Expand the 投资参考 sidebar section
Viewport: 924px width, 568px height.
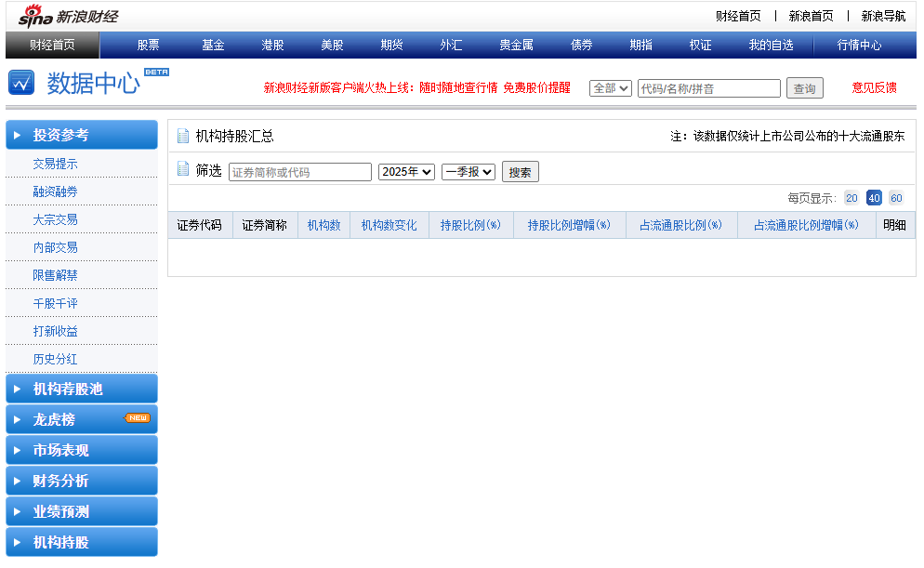click(82, 135)
